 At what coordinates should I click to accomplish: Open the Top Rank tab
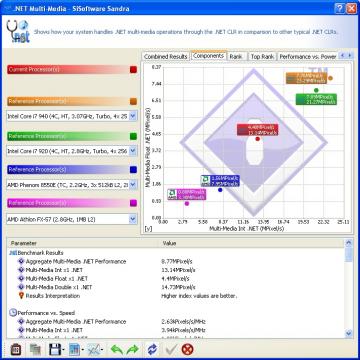tap(262, 57)
